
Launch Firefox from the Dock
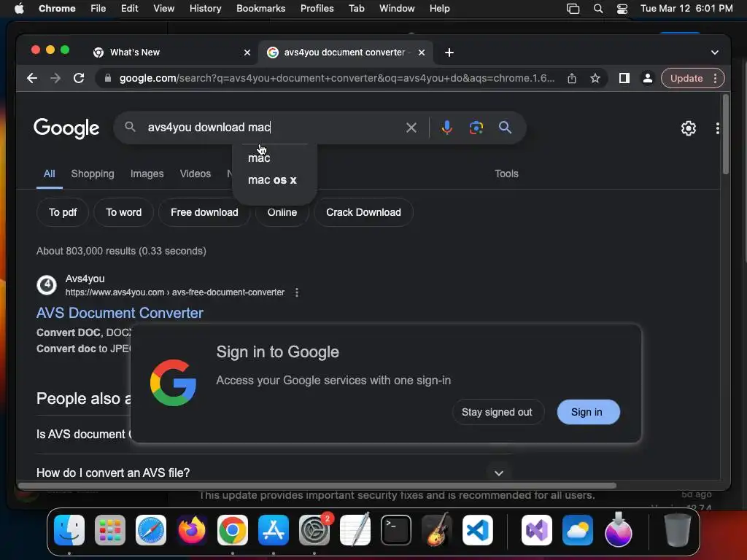(192, 530)
